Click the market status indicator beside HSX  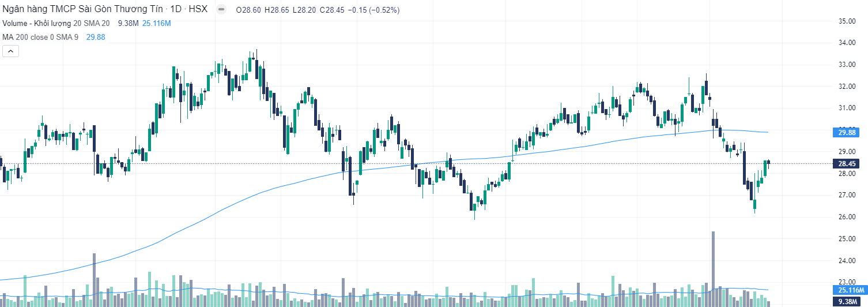click(221, 10)
